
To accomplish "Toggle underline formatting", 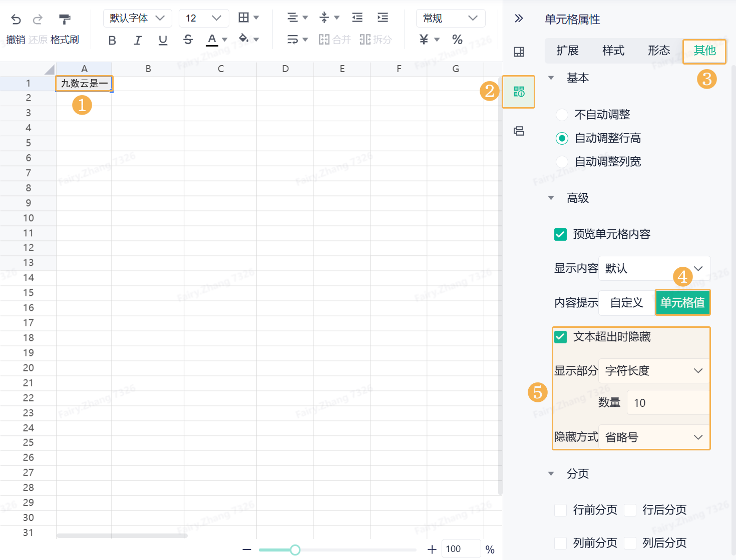I will (x=163, y=40).
